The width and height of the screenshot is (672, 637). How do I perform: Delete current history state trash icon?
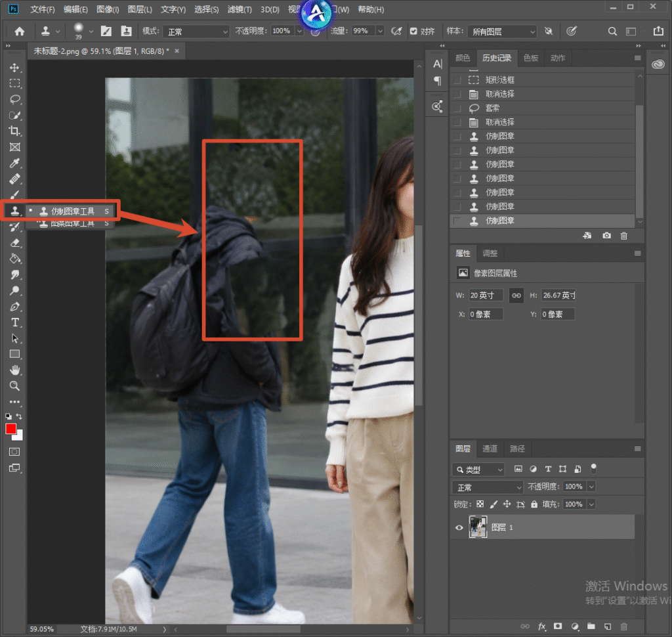[624, 236]
